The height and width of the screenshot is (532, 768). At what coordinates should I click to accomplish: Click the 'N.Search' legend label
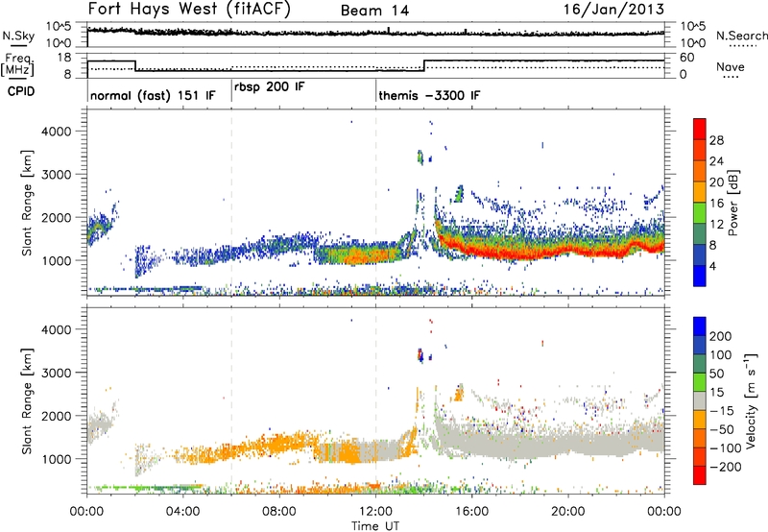pyautogui.click(x=741, y=36)
